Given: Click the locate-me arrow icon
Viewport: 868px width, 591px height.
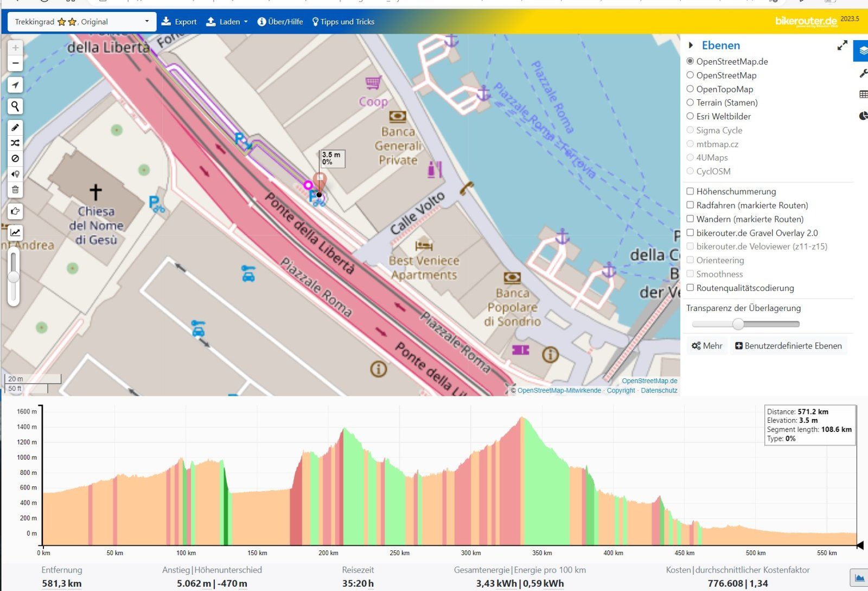Looking at the screenshot, I should (x=15, y=85).
